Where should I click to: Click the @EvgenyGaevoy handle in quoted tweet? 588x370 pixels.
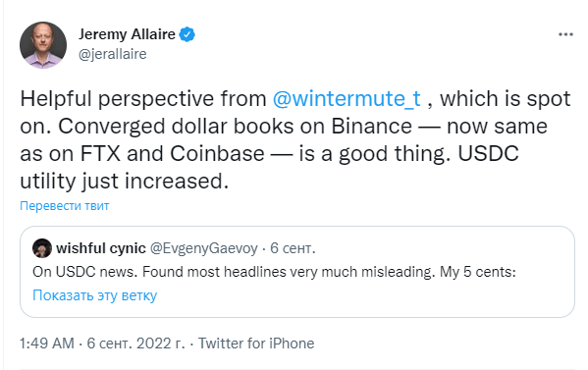pyautogui.click(x=203, y=248)
